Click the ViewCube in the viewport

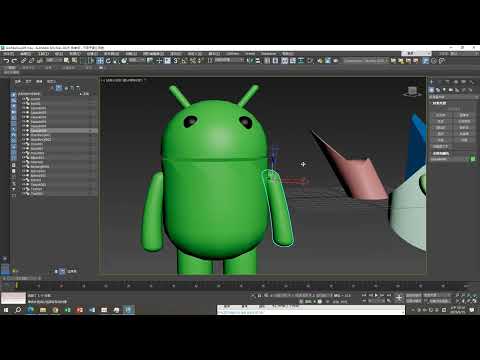412,91
